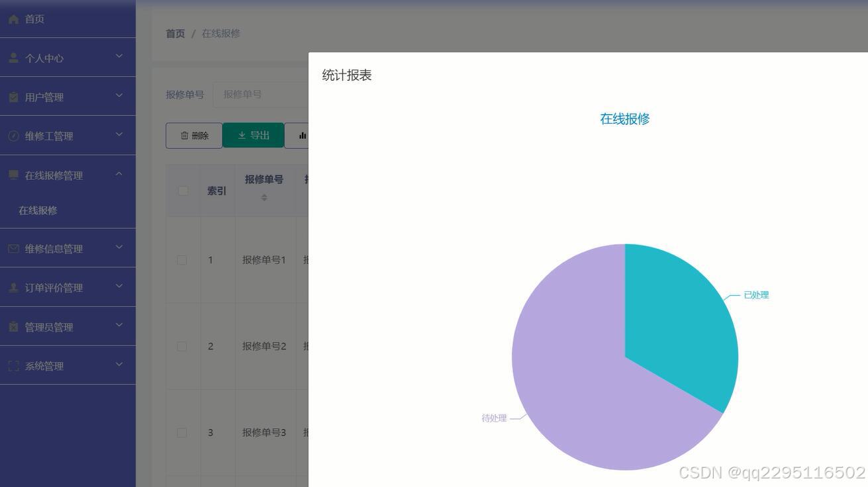868x487 pixels.
Task: Click the 用户管理 sidebar icon
Action: tap(13, 97)
